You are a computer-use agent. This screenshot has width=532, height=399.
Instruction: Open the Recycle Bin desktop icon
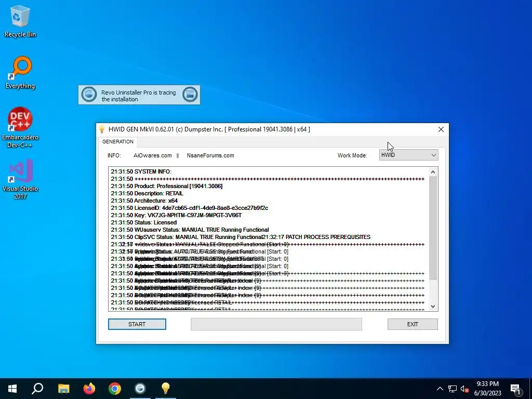tap(20, 21)
